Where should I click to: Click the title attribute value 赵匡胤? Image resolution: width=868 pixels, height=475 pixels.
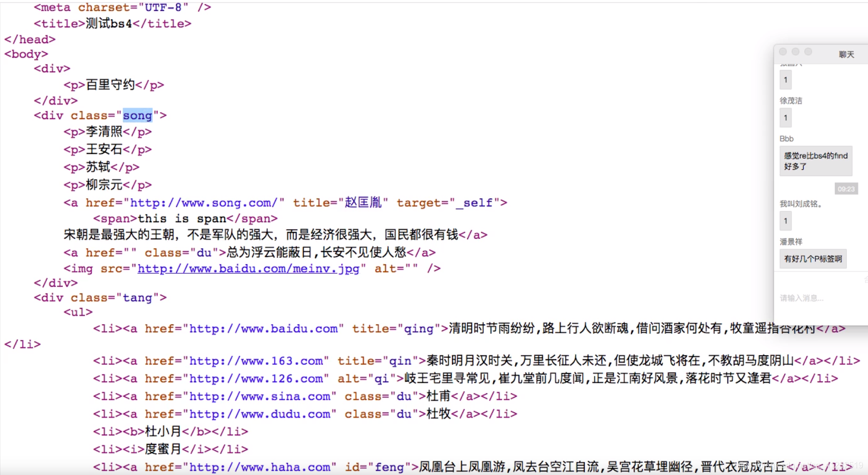click(363, 203)
